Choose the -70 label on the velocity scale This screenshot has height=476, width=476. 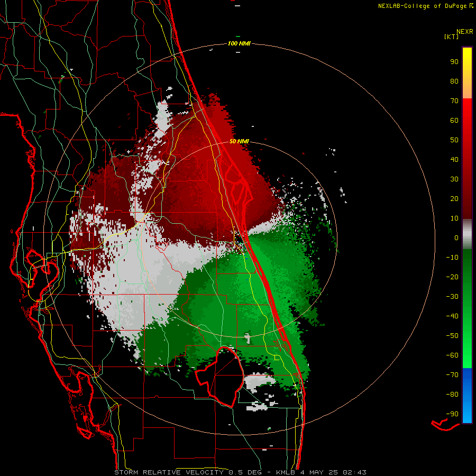(x=452, y=375)
